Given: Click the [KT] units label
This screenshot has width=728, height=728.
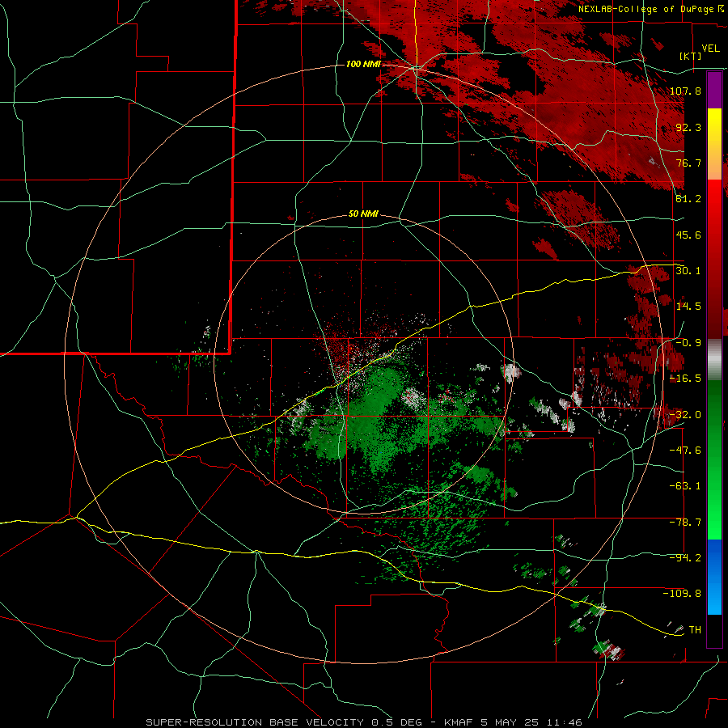Looking at the screenshot, I should pos(691,56).
